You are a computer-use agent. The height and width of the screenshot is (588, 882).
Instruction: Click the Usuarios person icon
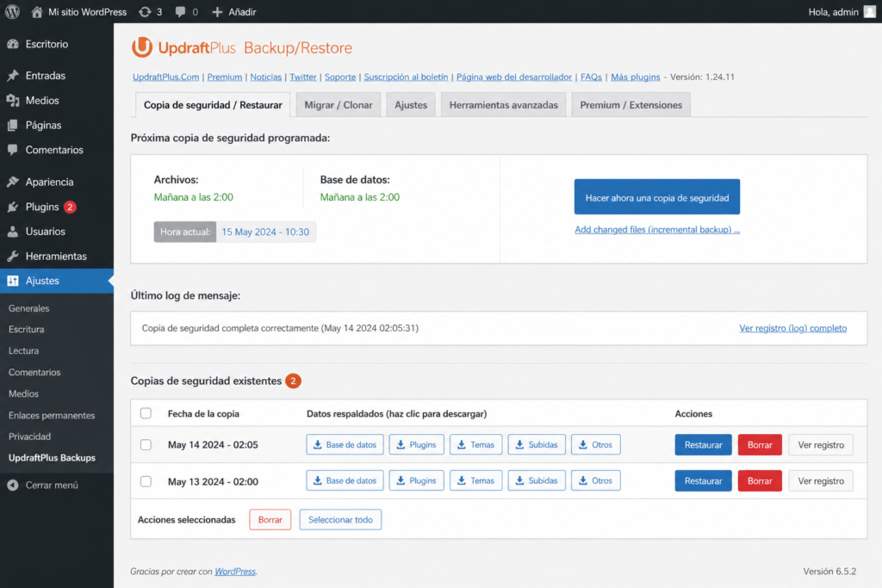[x=13, y=231]
